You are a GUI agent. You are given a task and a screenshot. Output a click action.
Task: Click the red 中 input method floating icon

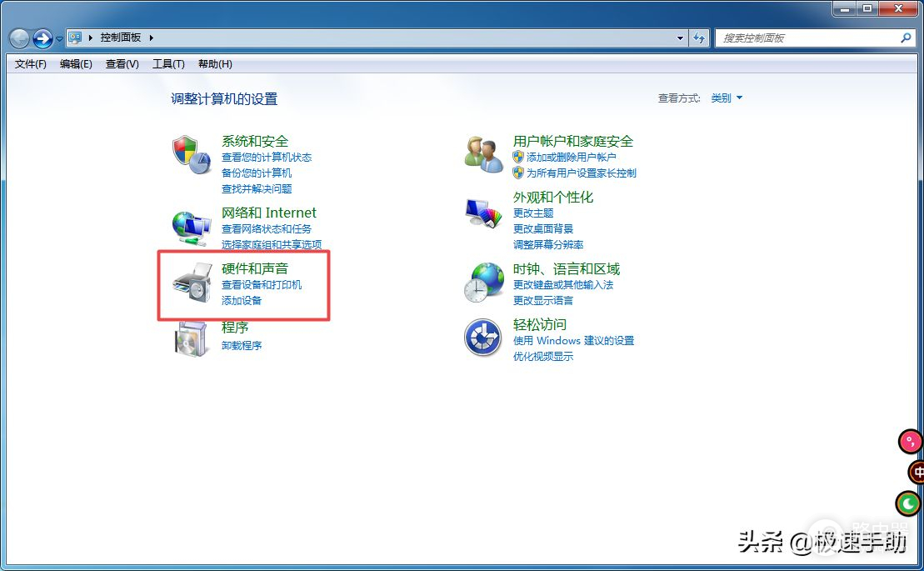(x=917, y=472)
